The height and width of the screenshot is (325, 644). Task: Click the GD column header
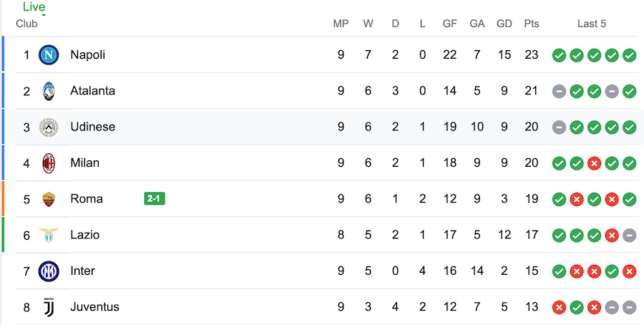(x=504, y=24)
